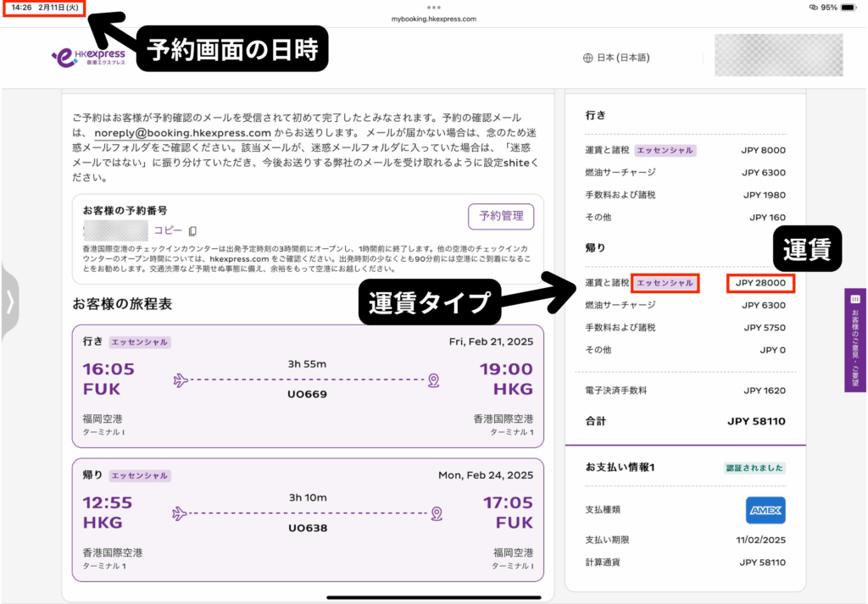The width and height of the screenshot is (868, 604).
Task: Click the 認証されました status badge
Action: coord(754,468)
